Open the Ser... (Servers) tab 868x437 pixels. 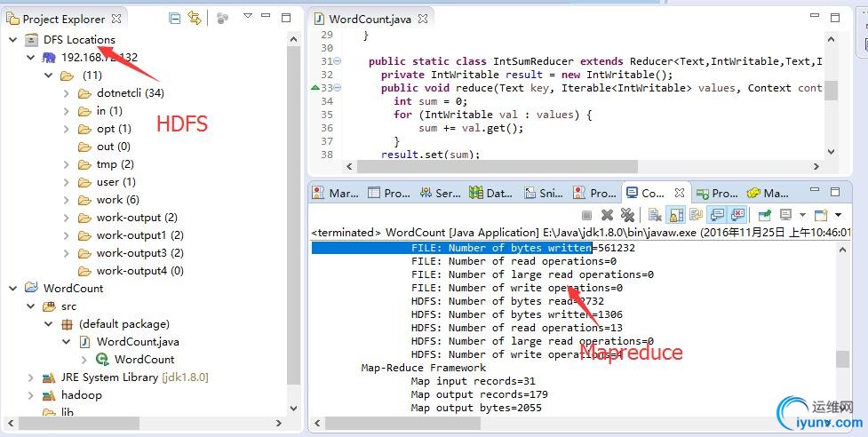tap(440, 193)
